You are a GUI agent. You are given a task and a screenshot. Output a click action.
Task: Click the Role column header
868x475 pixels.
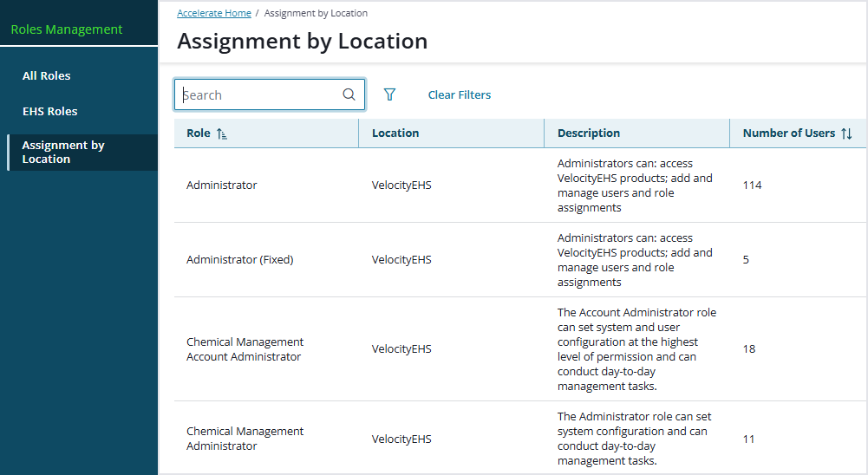(x=199, y=133)
